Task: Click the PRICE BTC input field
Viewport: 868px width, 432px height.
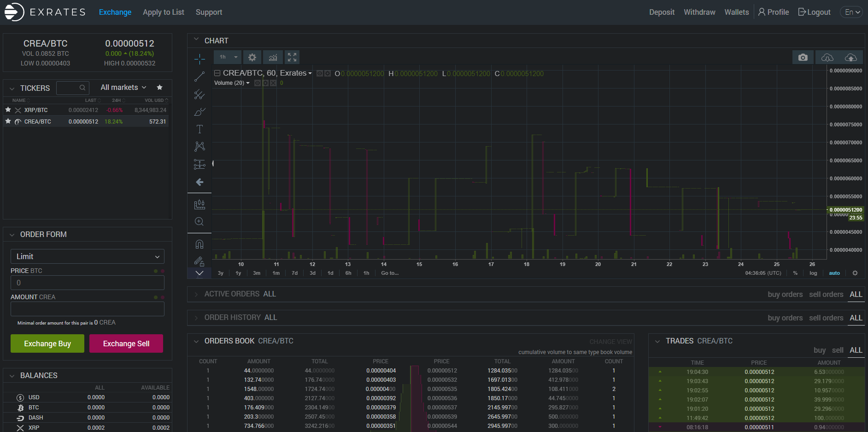Action: [88, 283]
